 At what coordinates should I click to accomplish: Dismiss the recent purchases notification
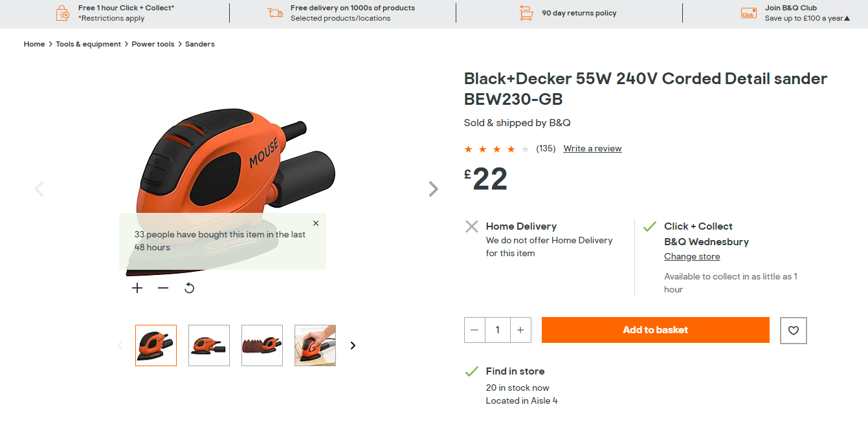pos(316,223)
